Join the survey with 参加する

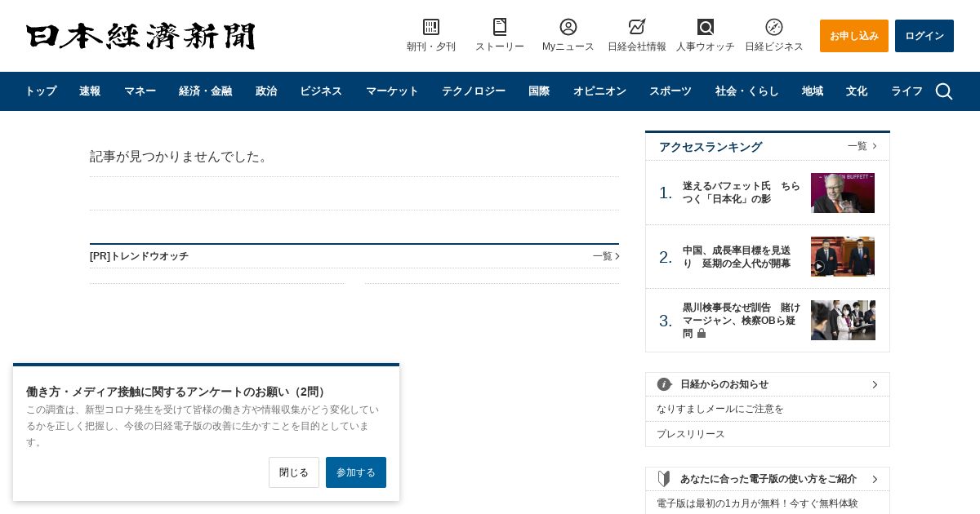(x=356, y=472)
